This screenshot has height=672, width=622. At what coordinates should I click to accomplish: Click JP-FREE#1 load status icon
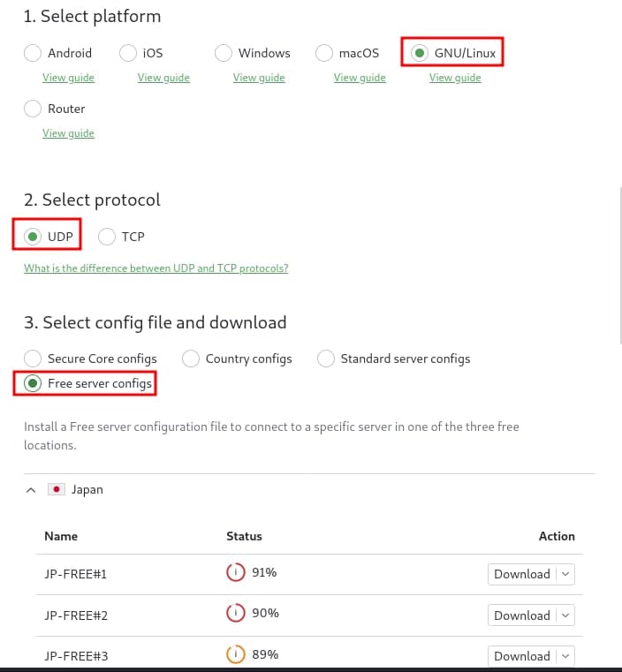click(x=236, y=572)
